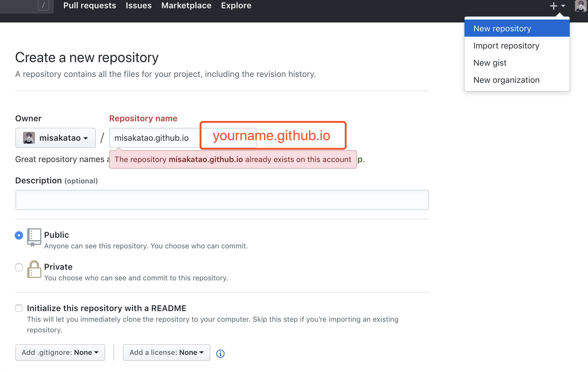This screenshot has height=372, width=588.
Task: Select New gist menu entry
Action: 490,63
